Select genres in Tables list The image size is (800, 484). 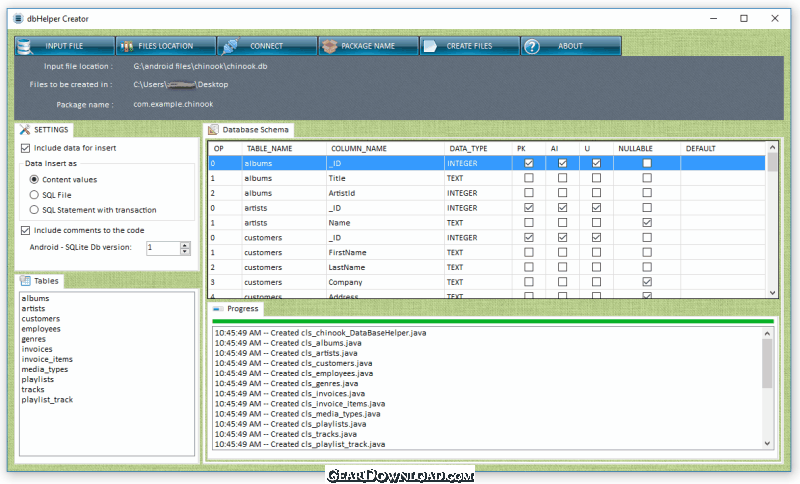[34, 339]
